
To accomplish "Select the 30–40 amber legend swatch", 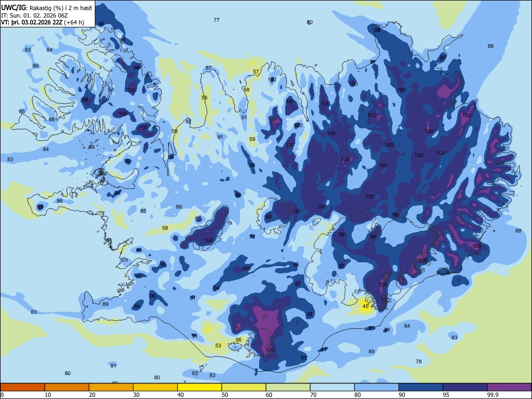I will click(155, 387).
